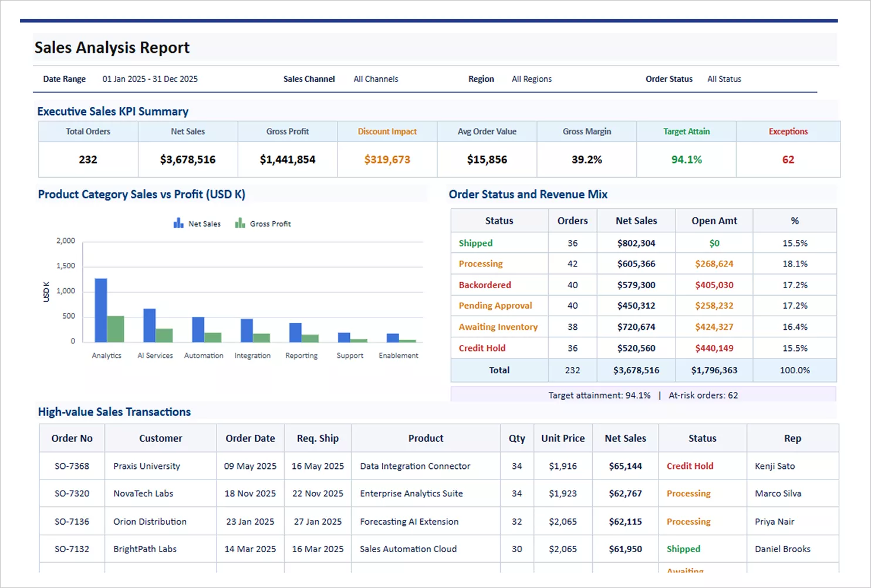
Task: Click the Backordered status label
Action: 485,285
